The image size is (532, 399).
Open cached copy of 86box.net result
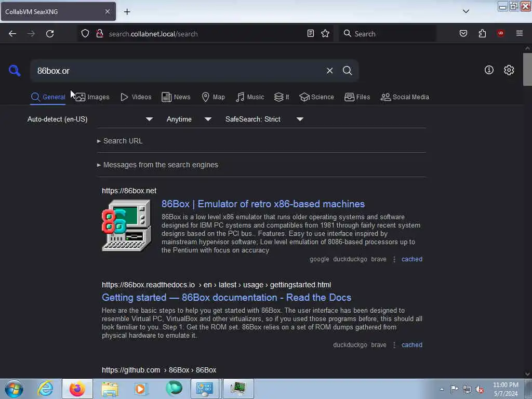click(x=412, y=259)
